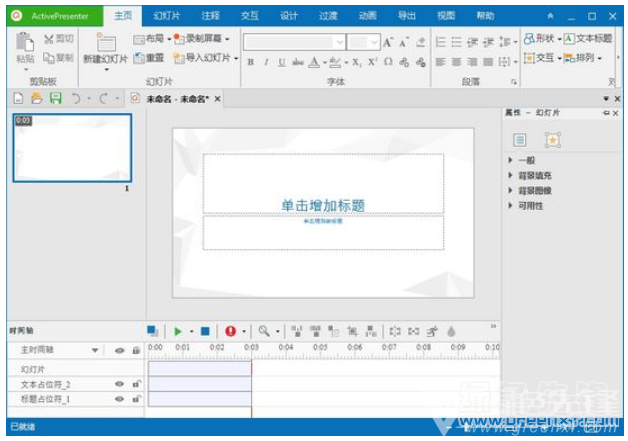Click the green Play button in timeline

(178, 331)
